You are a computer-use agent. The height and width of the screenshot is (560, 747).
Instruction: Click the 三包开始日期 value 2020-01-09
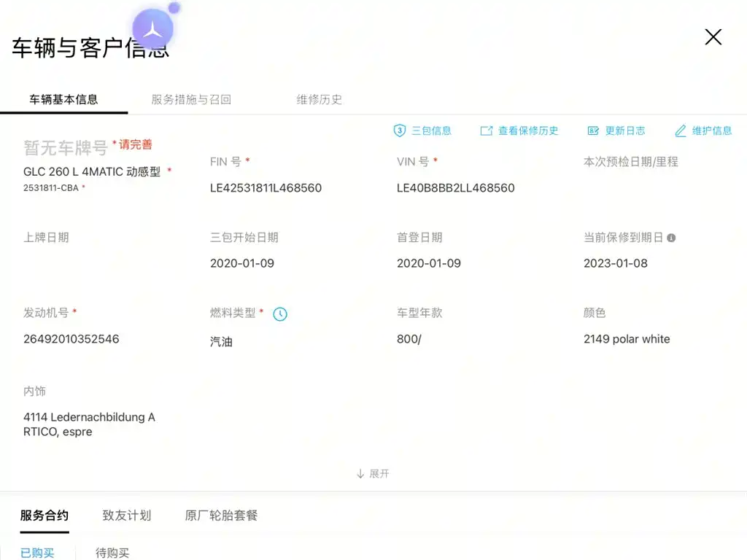point(242,263)
